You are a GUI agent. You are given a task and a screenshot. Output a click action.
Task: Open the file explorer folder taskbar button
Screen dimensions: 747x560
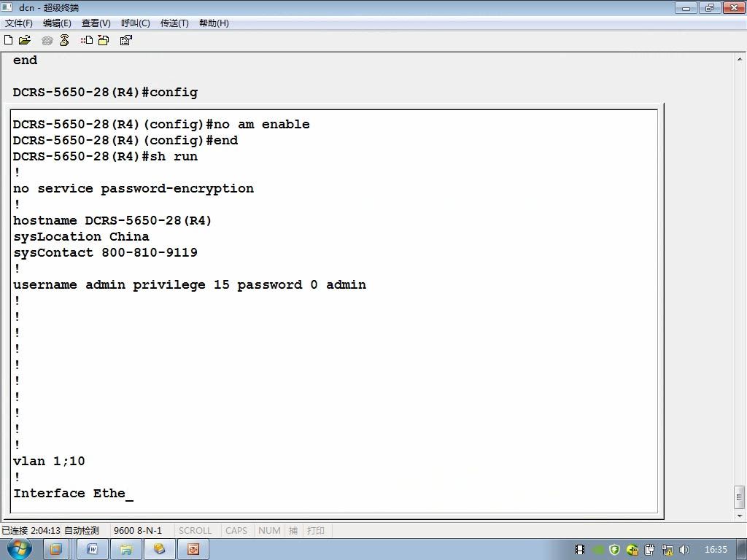pos(125,549)
